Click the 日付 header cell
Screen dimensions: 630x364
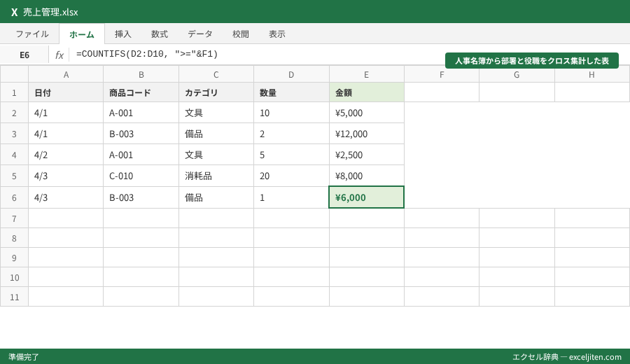[x=66, y=92]
